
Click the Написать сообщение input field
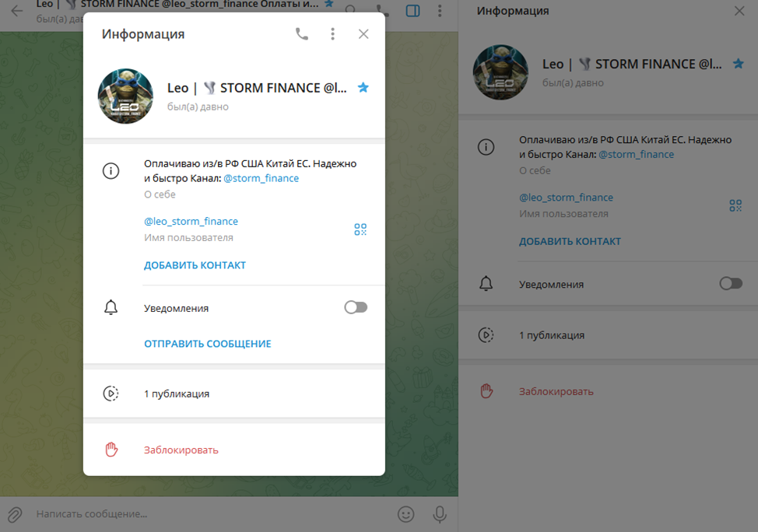[211, 514]
